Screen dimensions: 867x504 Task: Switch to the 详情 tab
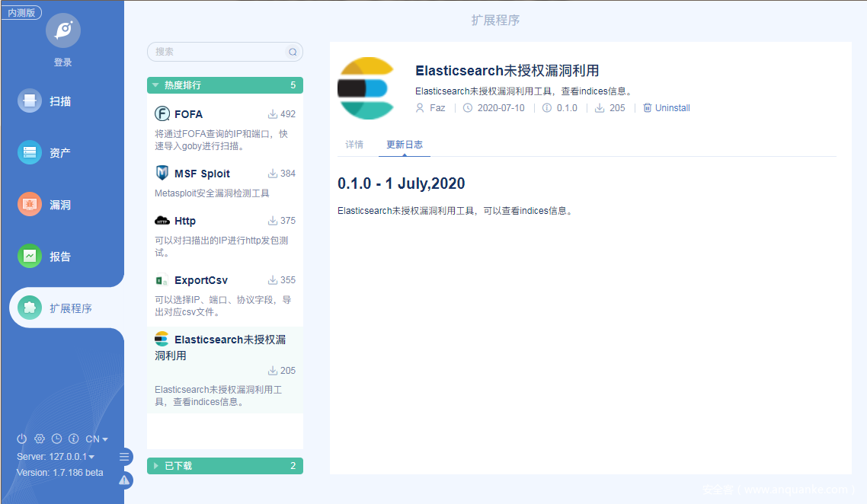click(354, 144)
